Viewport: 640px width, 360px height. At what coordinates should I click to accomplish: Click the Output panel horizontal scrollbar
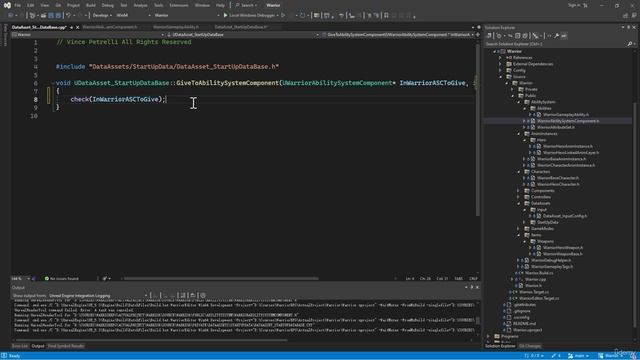pyautogui.click(x=151, y=340)
